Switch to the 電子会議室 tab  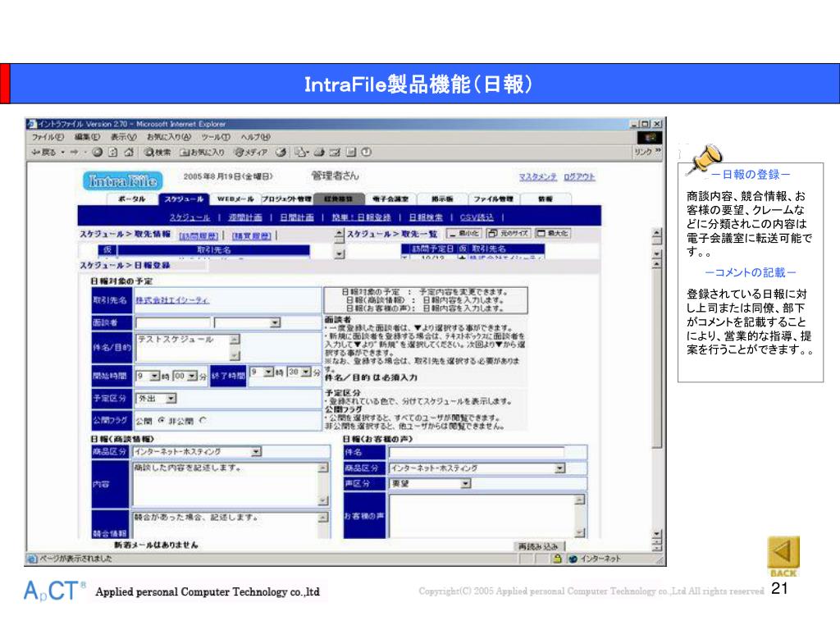click(390, 199)
